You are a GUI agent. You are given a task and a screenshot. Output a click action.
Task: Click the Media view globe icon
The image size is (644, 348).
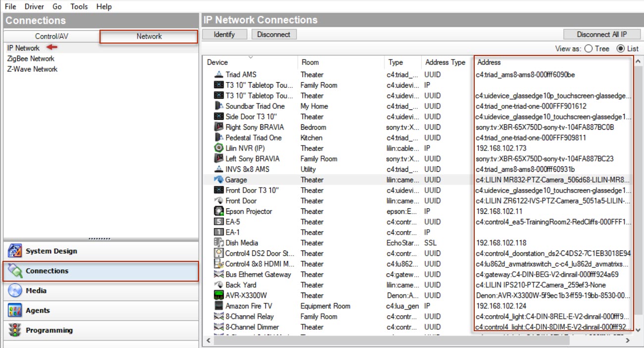pyautogui.click(x=15, y=291)
